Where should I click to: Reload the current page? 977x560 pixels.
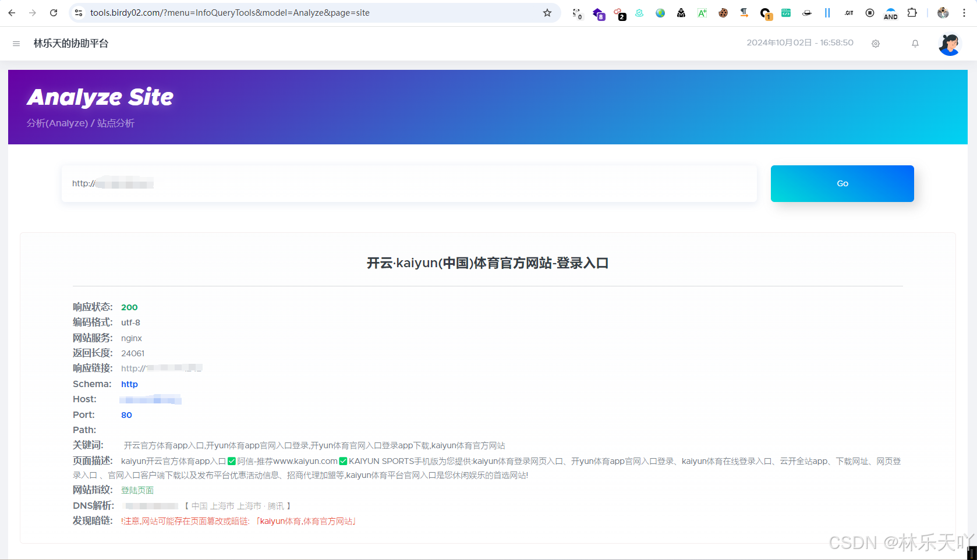point(54,13)
